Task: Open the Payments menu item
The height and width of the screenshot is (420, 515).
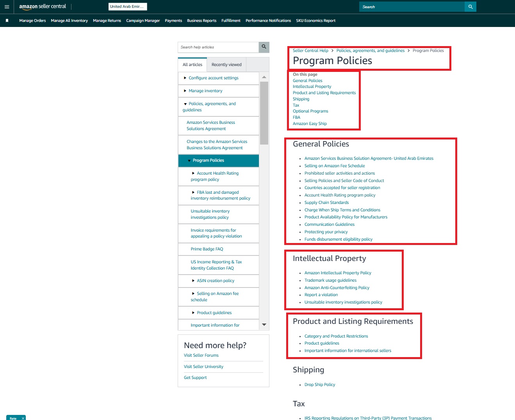Action: (173, 21)
